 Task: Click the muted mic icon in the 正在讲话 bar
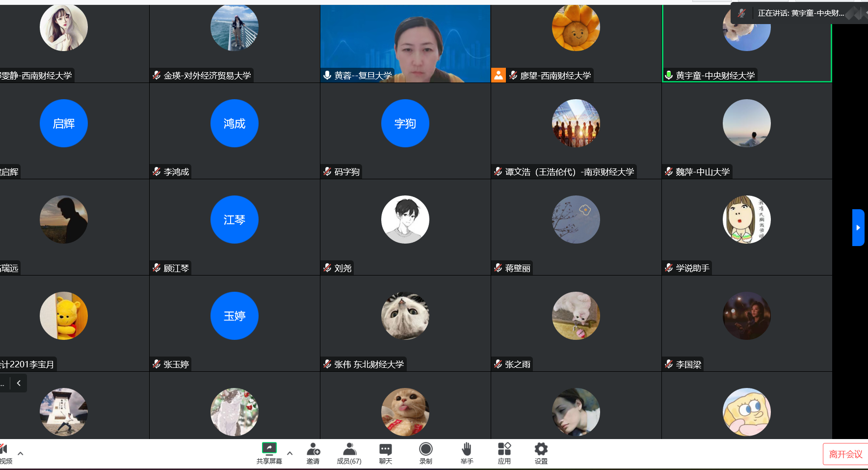click(741, 13)
